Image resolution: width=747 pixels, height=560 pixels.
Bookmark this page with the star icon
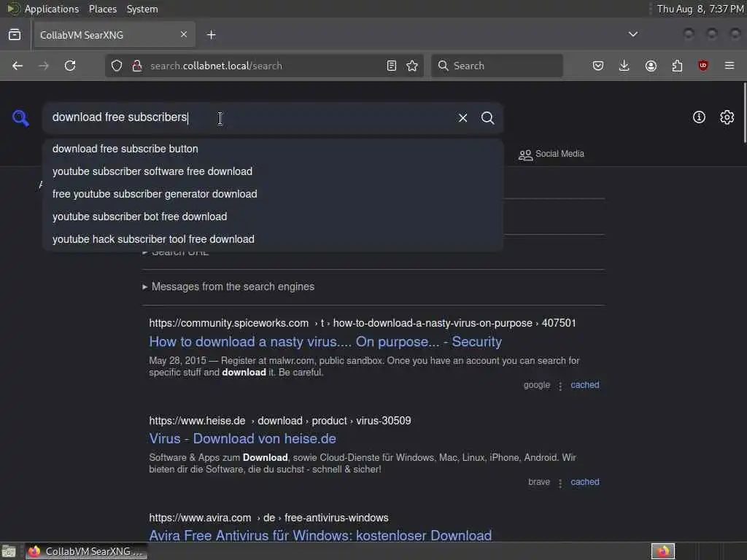(412, 66)
